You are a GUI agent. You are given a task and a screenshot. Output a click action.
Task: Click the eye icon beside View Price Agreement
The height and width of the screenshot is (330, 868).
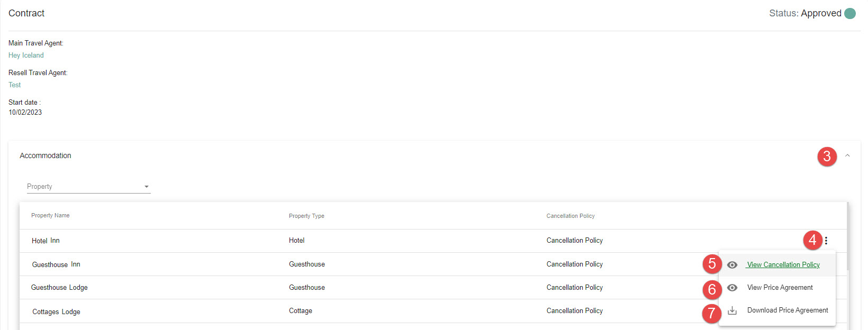[732, 288]
